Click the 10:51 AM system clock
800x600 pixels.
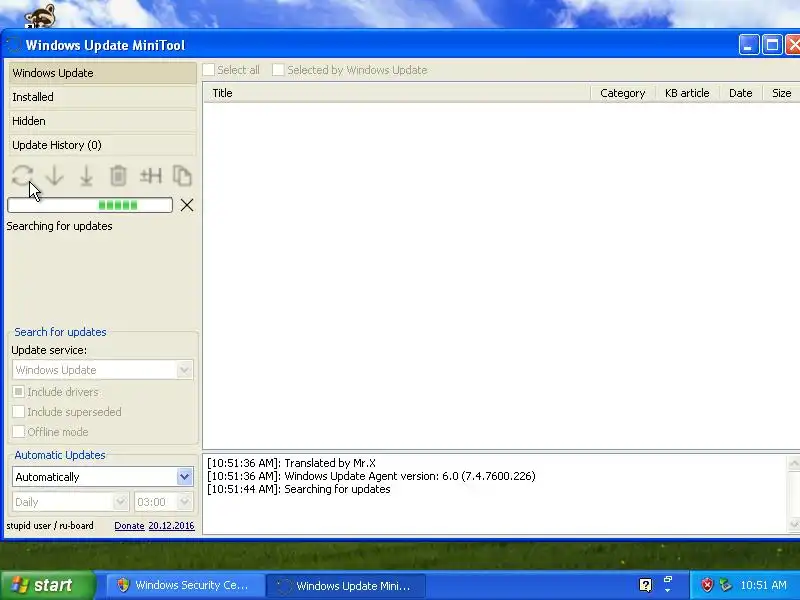763,585
